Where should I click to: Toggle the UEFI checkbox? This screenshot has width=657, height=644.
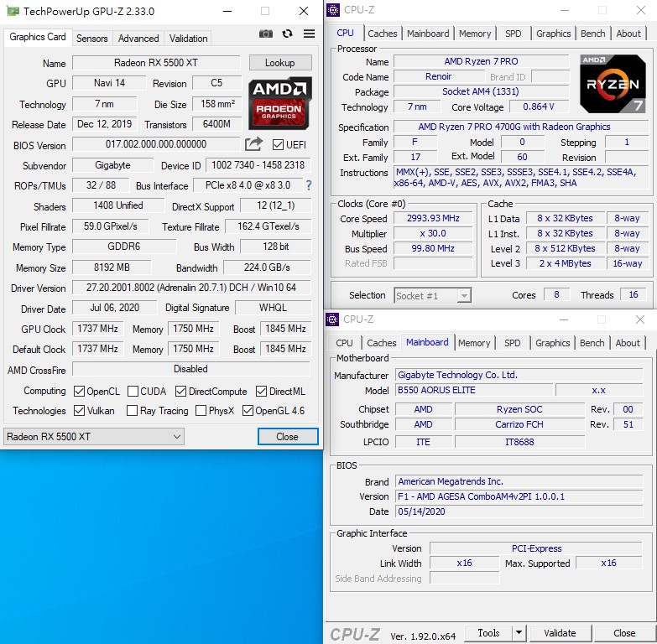click(x=278, y=145)
